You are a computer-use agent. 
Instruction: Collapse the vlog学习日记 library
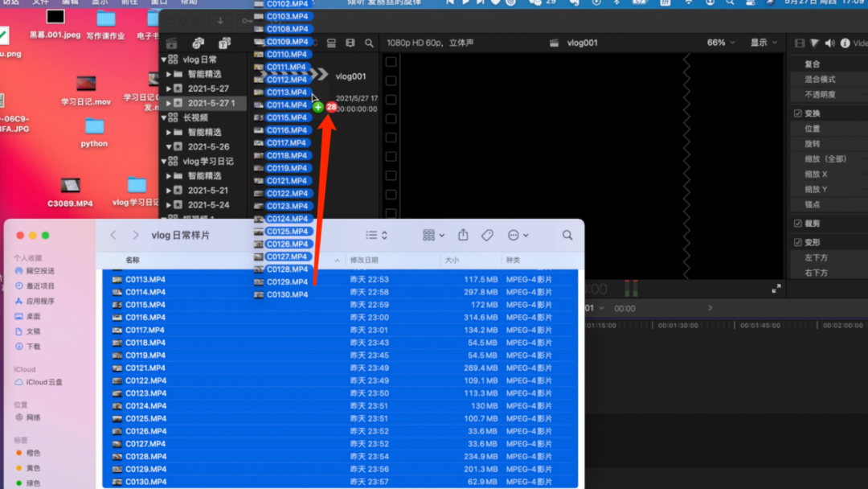(164, 161)
